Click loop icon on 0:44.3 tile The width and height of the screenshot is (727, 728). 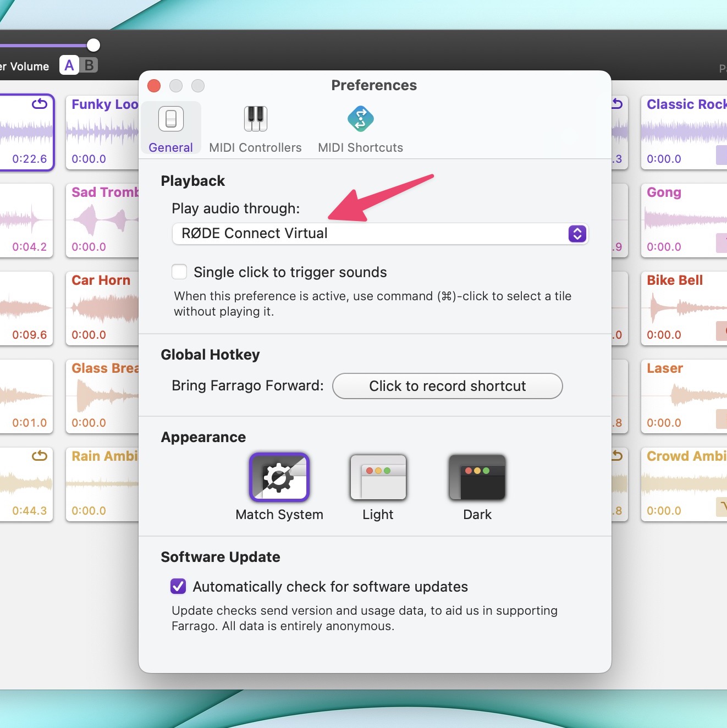[x=40, y=456]
